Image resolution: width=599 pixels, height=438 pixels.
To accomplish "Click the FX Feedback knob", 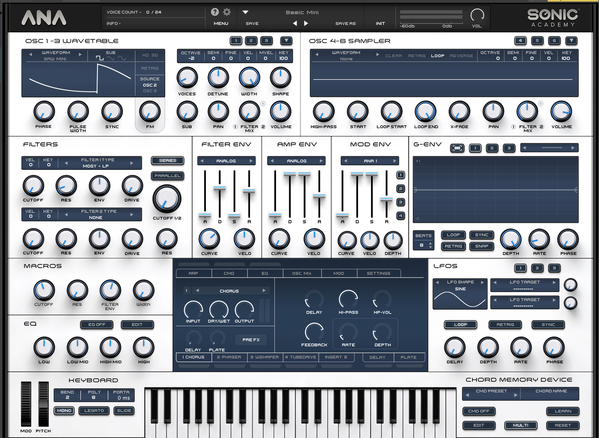I will coord(314,331).
